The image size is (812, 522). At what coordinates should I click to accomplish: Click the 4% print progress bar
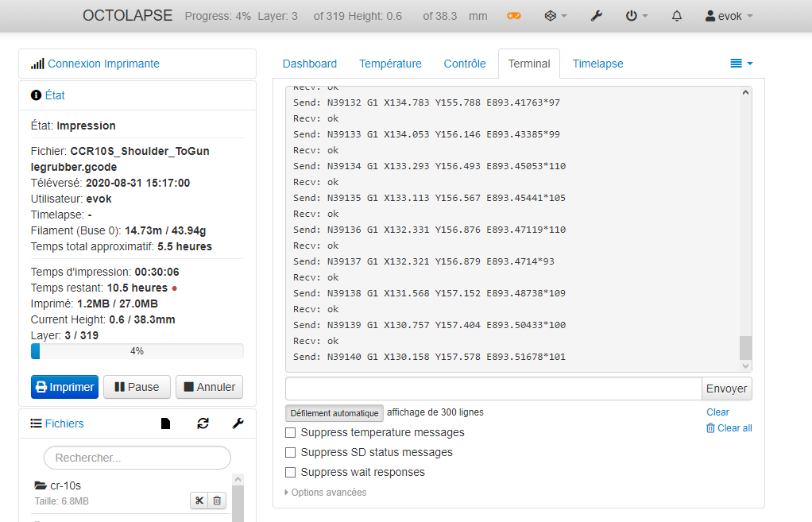137,351
